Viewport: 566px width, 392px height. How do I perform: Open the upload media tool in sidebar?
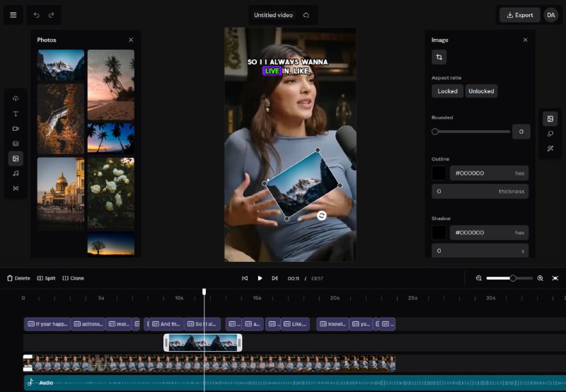(x=16, y=98)
